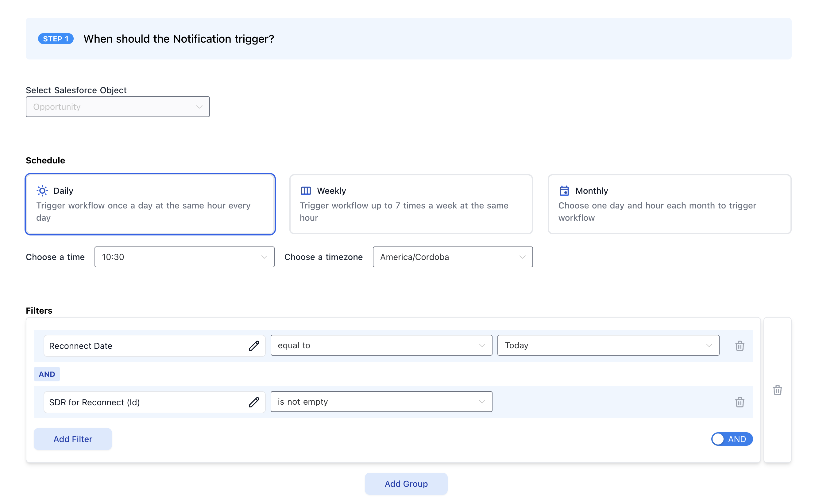Open the Choose a time dropdown
823x504 pixels.
click(184, 257)
